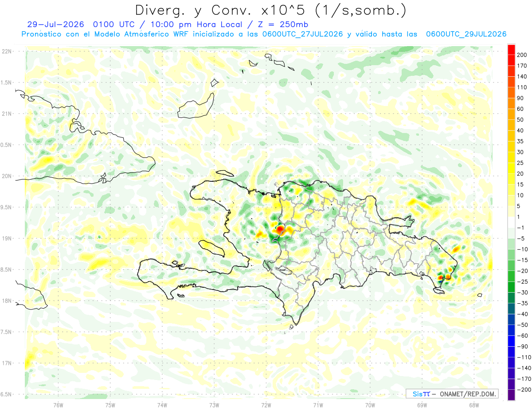Click the colorbar label '-25'
Viewport: 532px width, 411px height.
click(x=522, y=282)
